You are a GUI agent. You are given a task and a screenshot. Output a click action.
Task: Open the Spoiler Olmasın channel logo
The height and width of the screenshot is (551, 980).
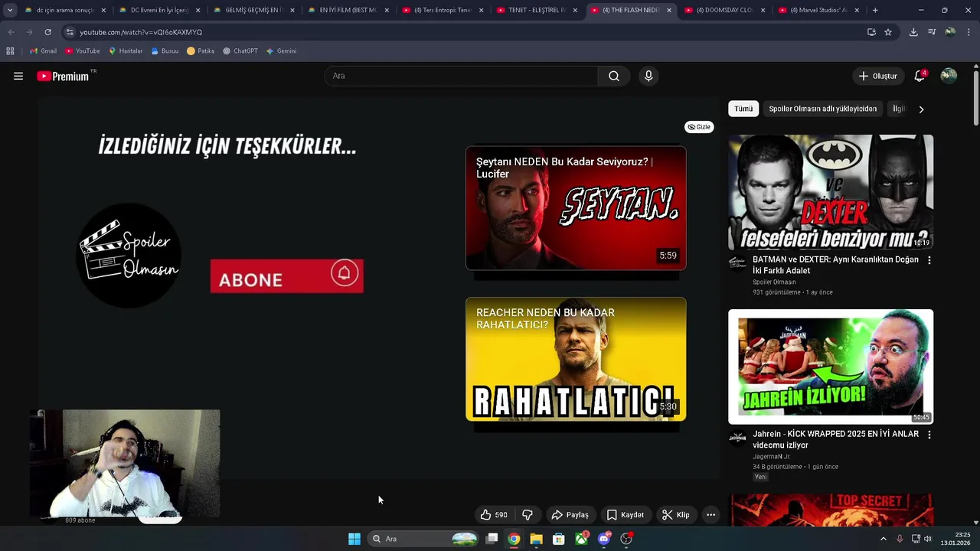(x=129, y=255)
